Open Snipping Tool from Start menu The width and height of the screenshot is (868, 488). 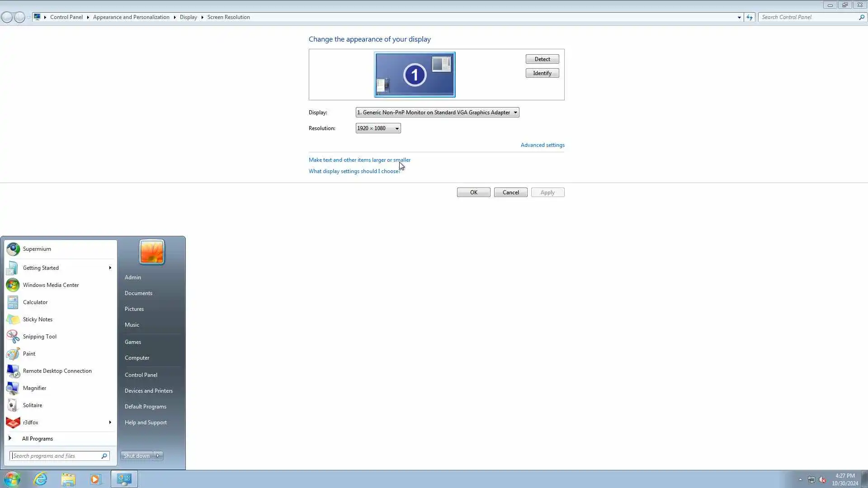tap(39, 337)
